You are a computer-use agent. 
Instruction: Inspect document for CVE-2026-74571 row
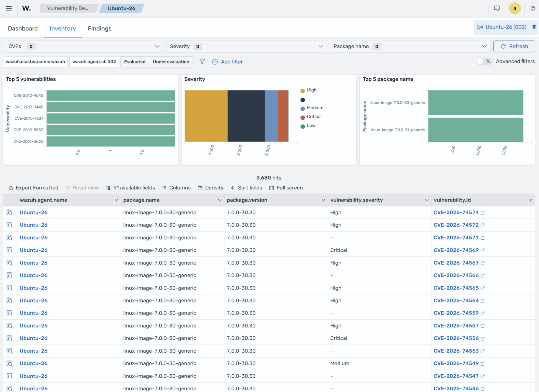click(x=10, y=238)
